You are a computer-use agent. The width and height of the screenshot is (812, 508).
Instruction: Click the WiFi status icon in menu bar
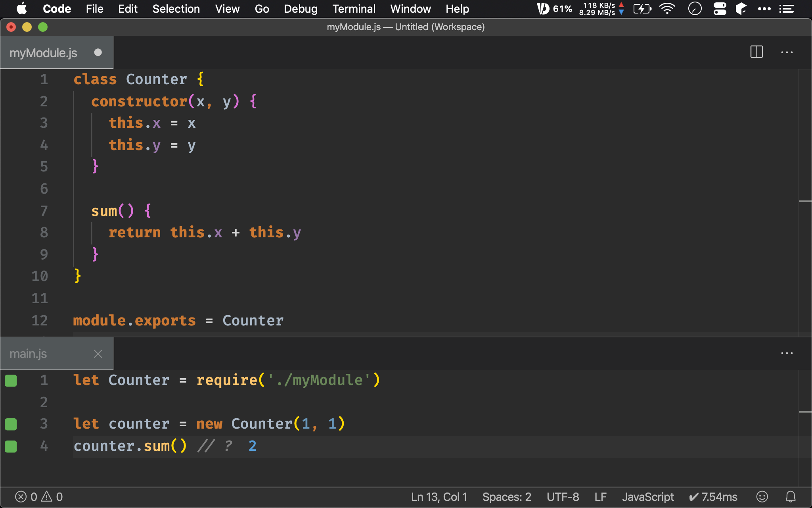[x=668, y=9]
